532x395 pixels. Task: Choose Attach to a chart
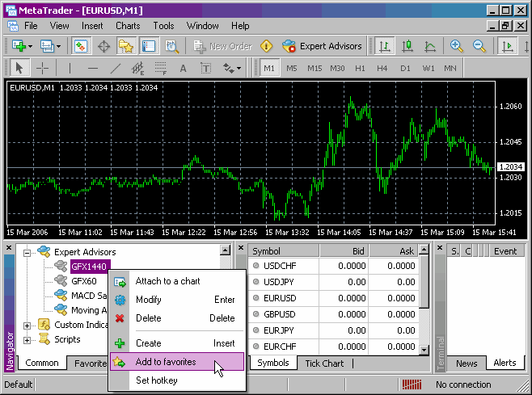[177, 281]
